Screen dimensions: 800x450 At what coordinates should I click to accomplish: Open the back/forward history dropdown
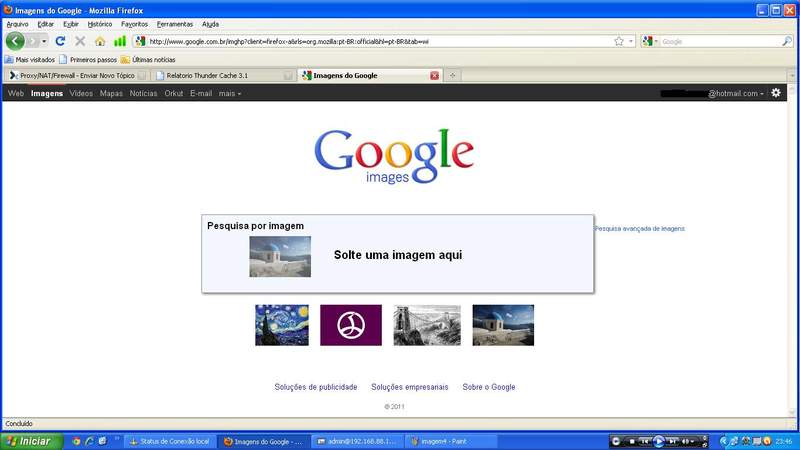point(44,41)
